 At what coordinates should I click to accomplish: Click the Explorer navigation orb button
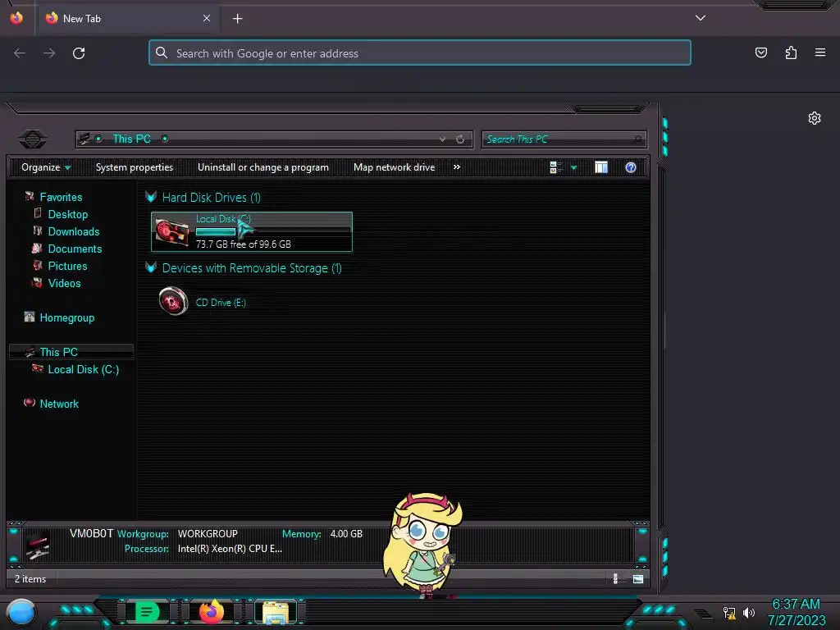point(32,139)
